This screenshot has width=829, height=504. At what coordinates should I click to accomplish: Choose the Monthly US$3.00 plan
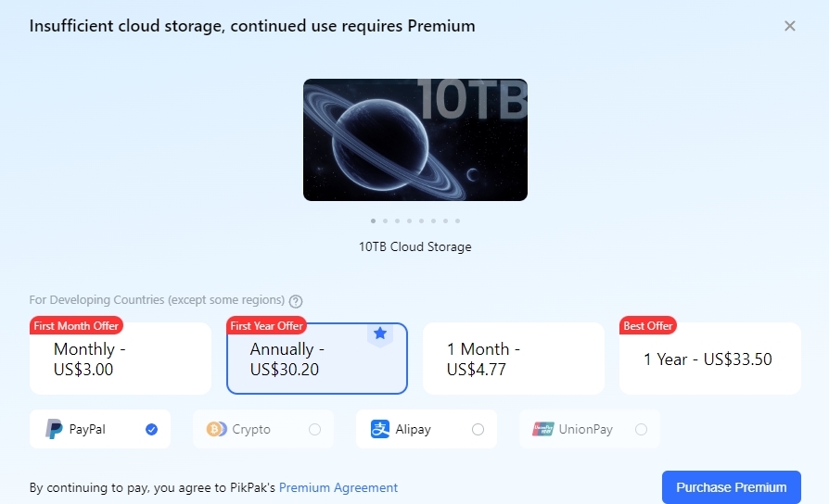[121, 359]
